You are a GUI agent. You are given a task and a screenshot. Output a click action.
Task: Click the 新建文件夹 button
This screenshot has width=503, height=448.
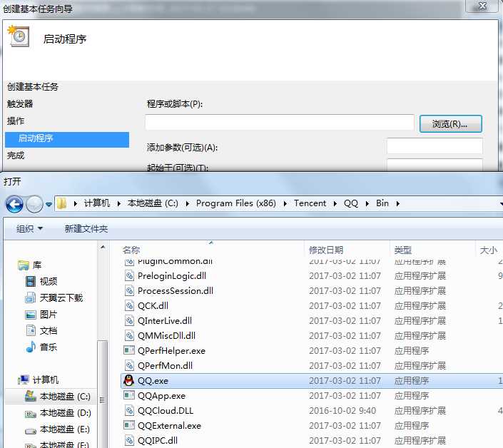(86, 229)
